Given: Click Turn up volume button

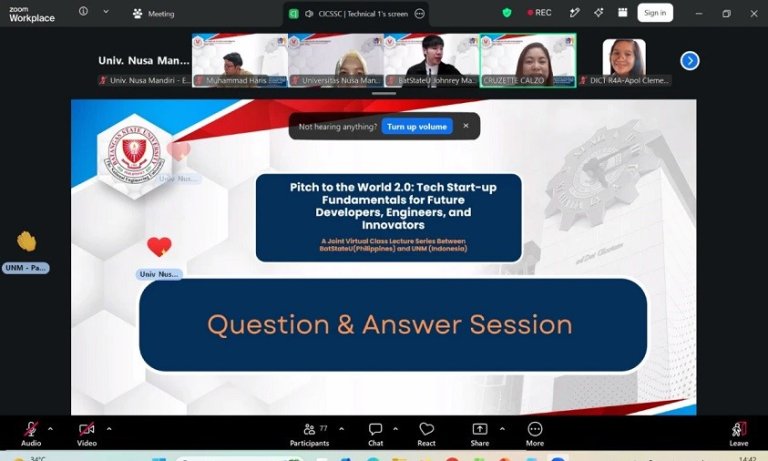Looking at the screenshot, I should (417, 126).
